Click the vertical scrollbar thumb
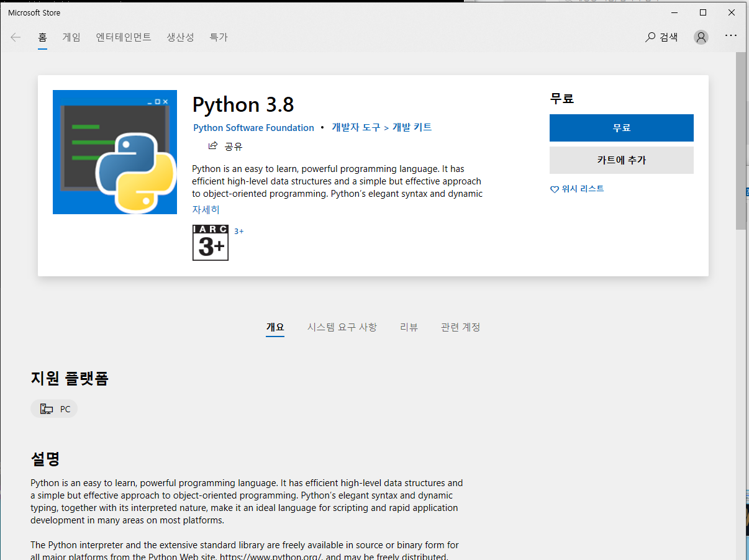Image resolution: width=749 pixels, height=560 pixels. point(741,141)
